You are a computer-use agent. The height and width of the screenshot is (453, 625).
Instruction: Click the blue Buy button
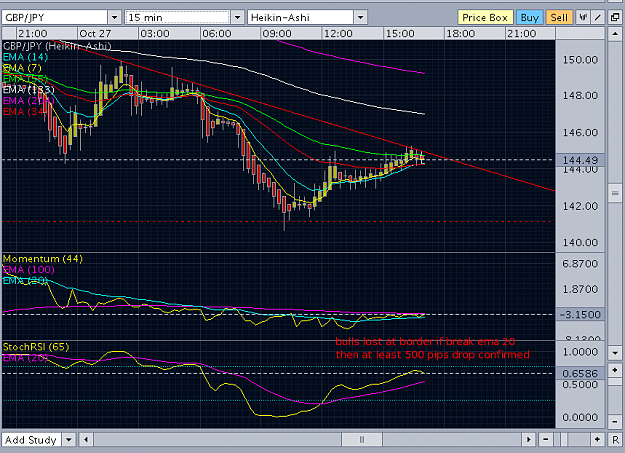coord(529,18)
